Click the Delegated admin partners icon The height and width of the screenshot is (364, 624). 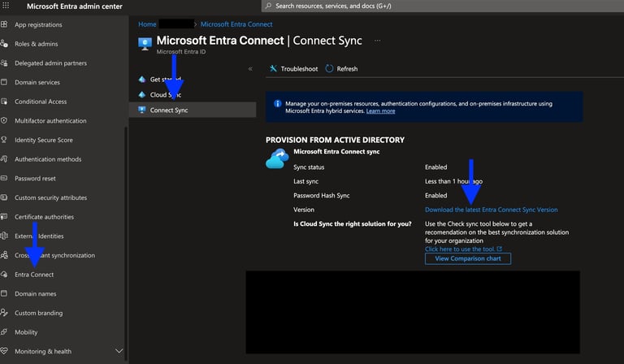4,63
